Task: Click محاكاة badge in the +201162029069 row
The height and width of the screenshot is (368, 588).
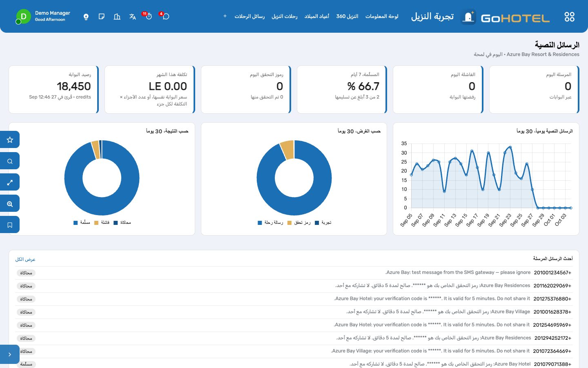Action: [x=26, y=286]
